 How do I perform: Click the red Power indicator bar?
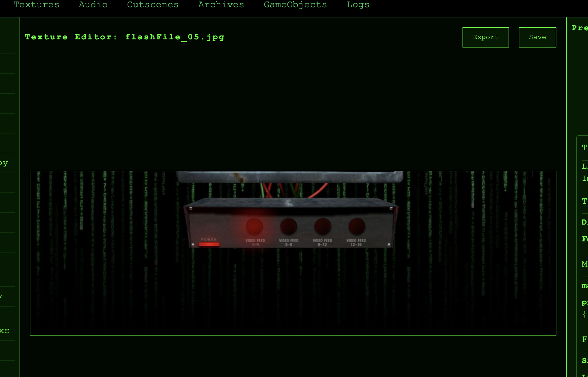pos(209,244)
